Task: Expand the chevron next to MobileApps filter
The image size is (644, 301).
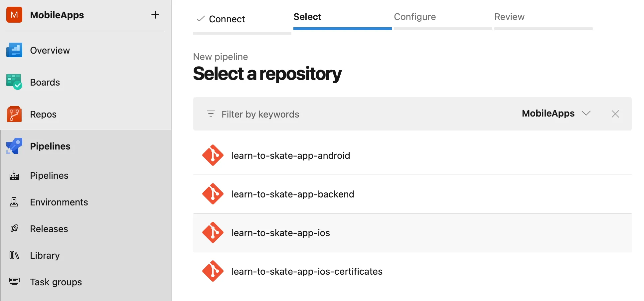Action: 586,114
